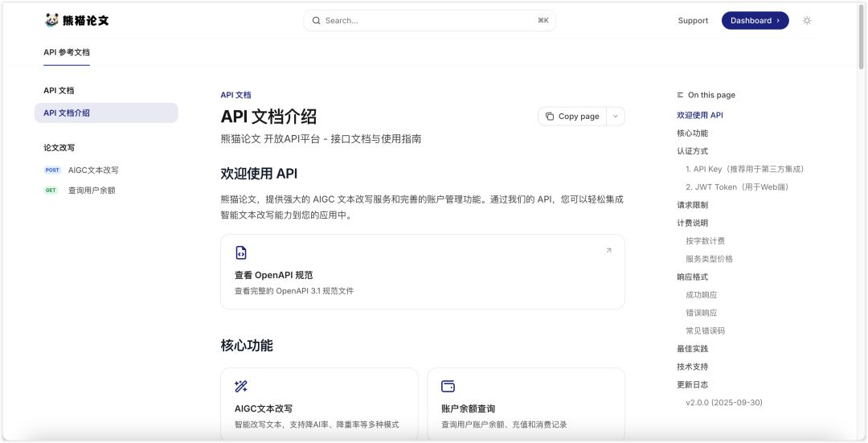Jump to 1. API Key outline entry
Image resolution: width=868 pixels, height=443 pixels.
(744, 169)
